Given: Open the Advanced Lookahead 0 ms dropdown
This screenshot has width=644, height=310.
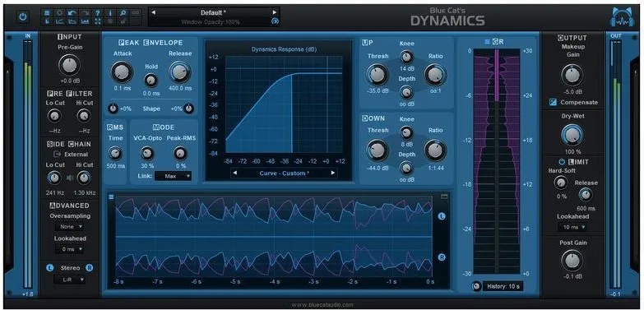Looking at the screenshot, I should (69, 249).
